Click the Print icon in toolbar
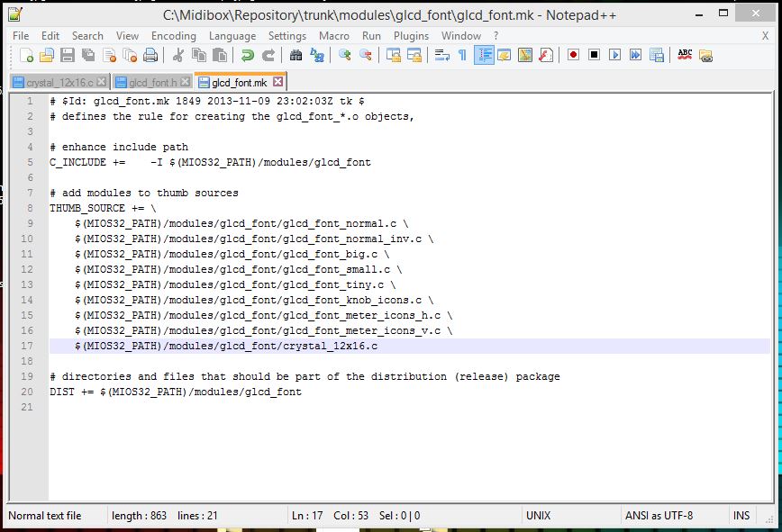This screenshot has height=532, width=782. [x=150, y=55]
